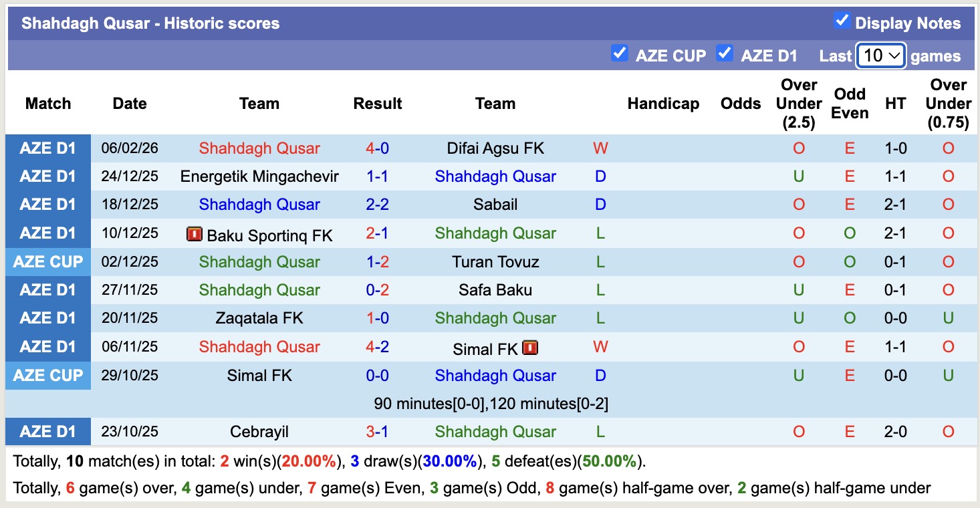Click Cebrayil team name
This screenshot has width=980, height=508.
pos(259,432)
